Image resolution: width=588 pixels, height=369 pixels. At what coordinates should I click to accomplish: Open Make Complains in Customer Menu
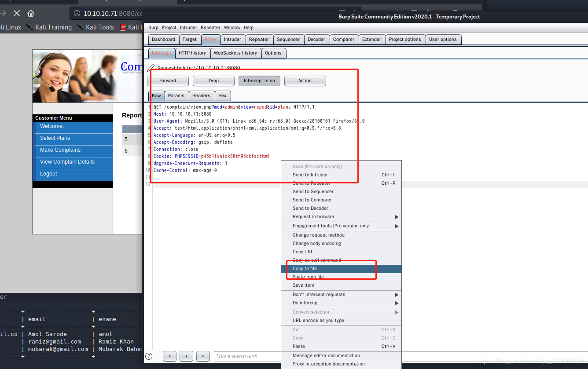(x=60, y=150)
